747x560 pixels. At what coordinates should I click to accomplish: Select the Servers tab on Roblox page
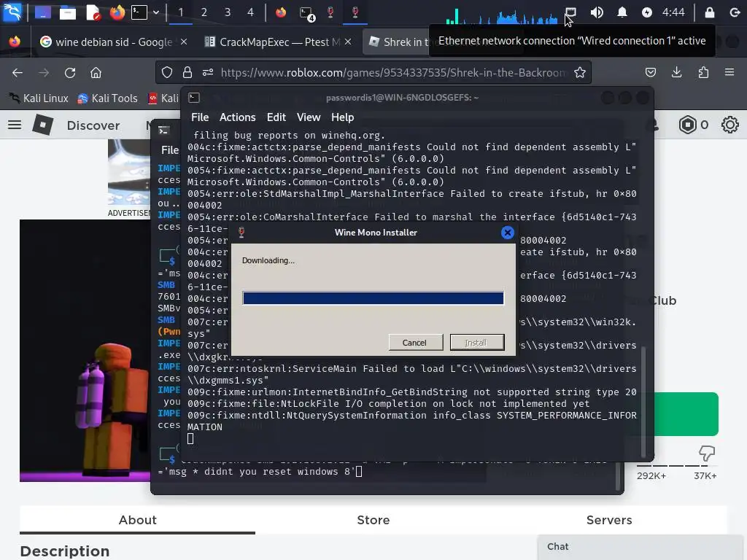pos(609,520)
